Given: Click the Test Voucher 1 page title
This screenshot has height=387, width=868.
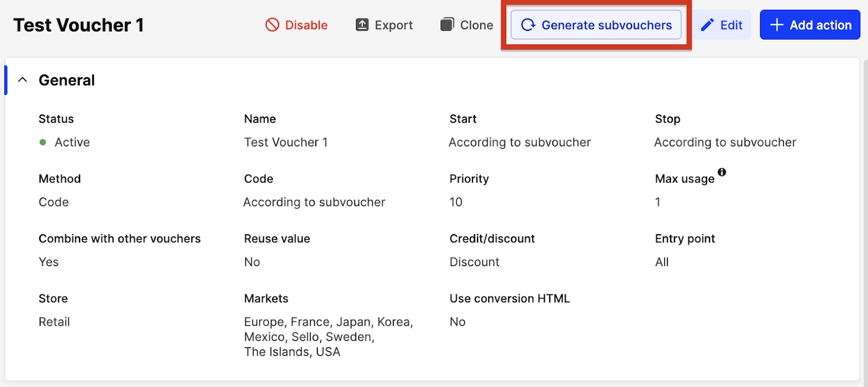Looking at the screenshot, I should pos(79,25).
